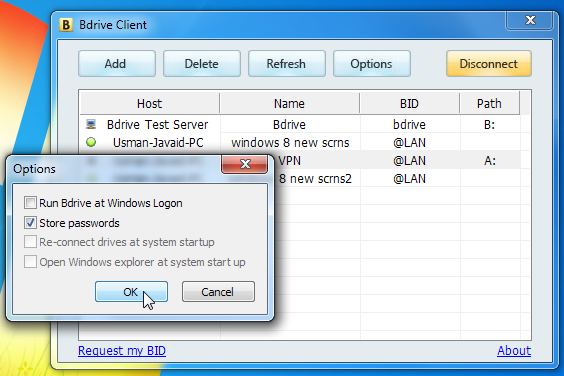Cancel the Options dialog
The image size is (564, 376).
point(218,291)
